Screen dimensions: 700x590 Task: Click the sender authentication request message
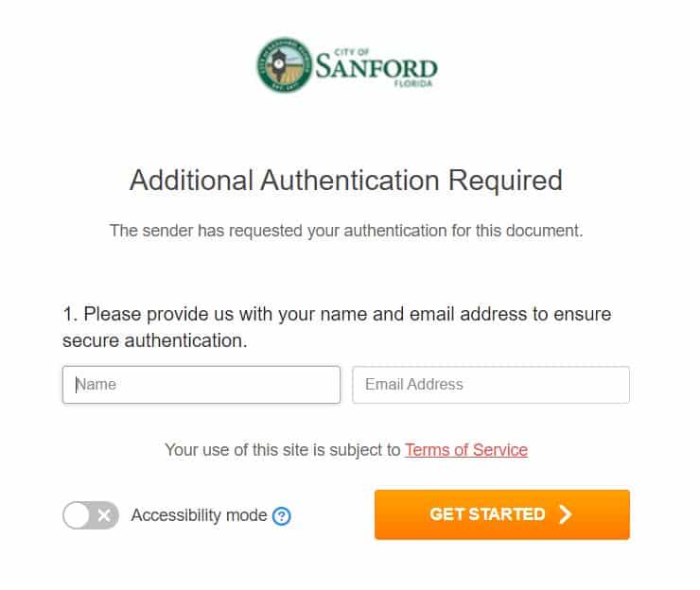[x=346, y=230]
